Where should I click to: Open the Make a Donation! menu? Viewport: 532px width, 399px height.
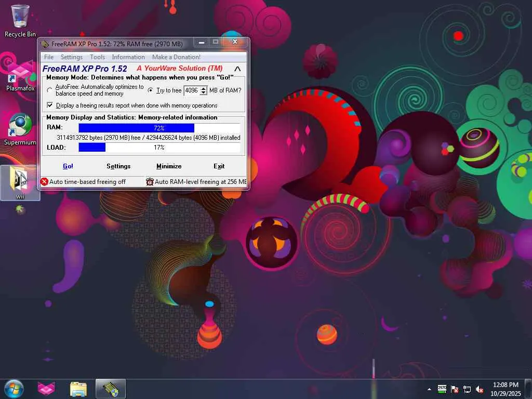(176, 57)
